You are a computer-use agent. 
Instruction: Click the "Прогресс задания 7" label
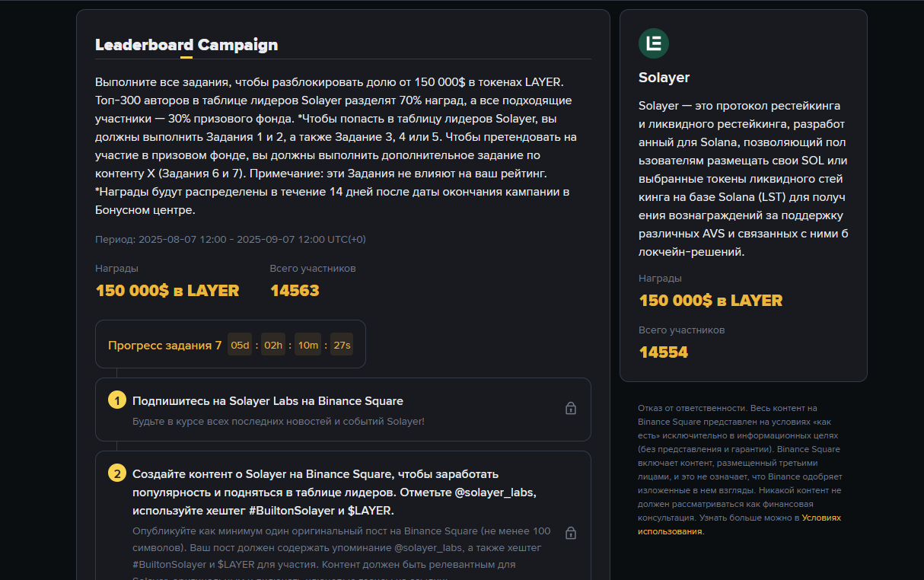click(165, 346)
